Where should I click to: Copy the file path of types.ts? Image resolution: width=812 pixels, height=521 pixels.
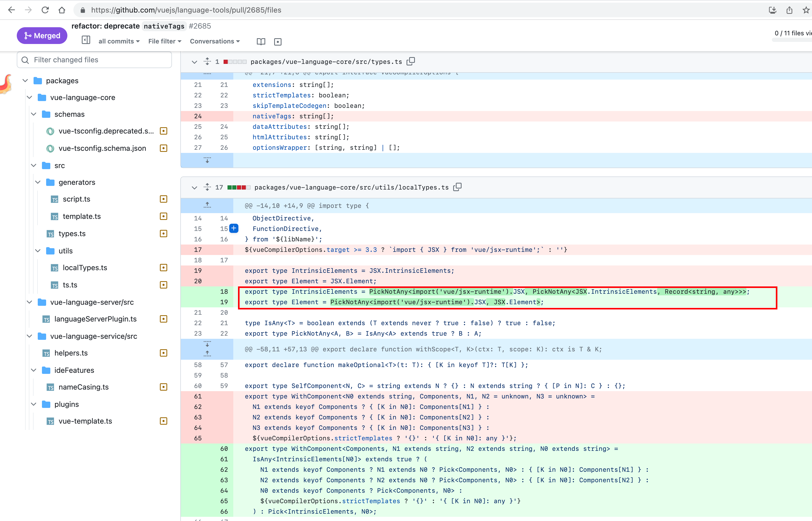coord(411,62)
